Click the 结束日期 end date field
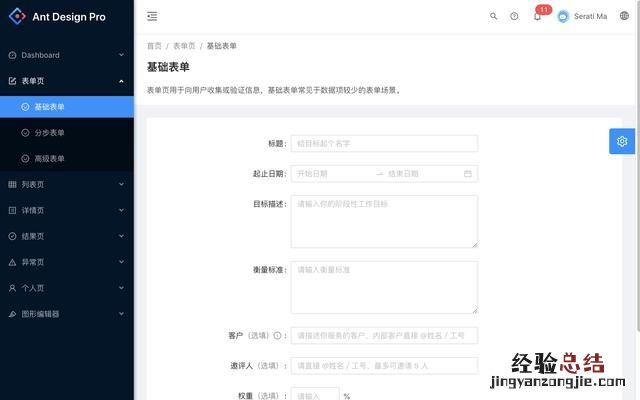This screenshot has height=400, width=640. pos(422,173)
